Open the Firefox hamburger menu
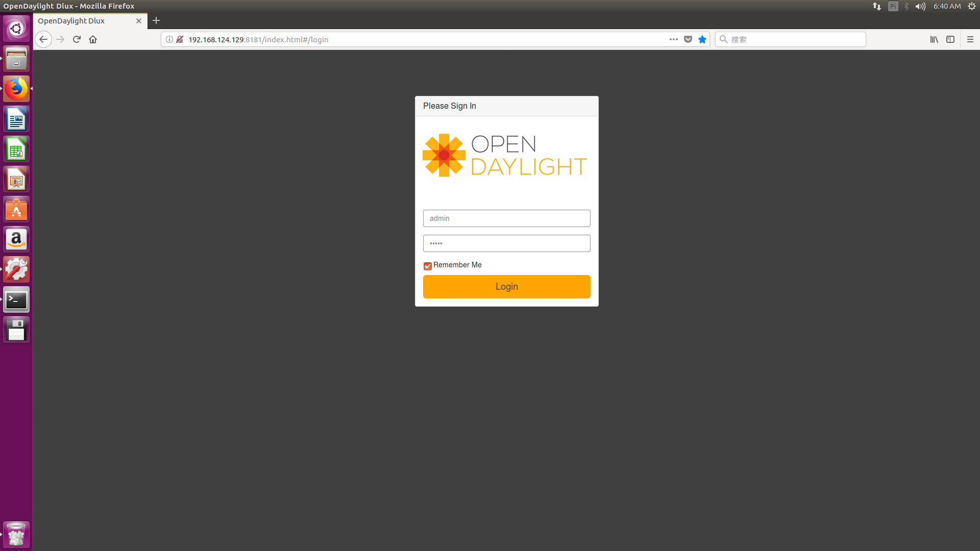Image resolution: width=980 pixels, height=551 pixels. tap(970, 39)
